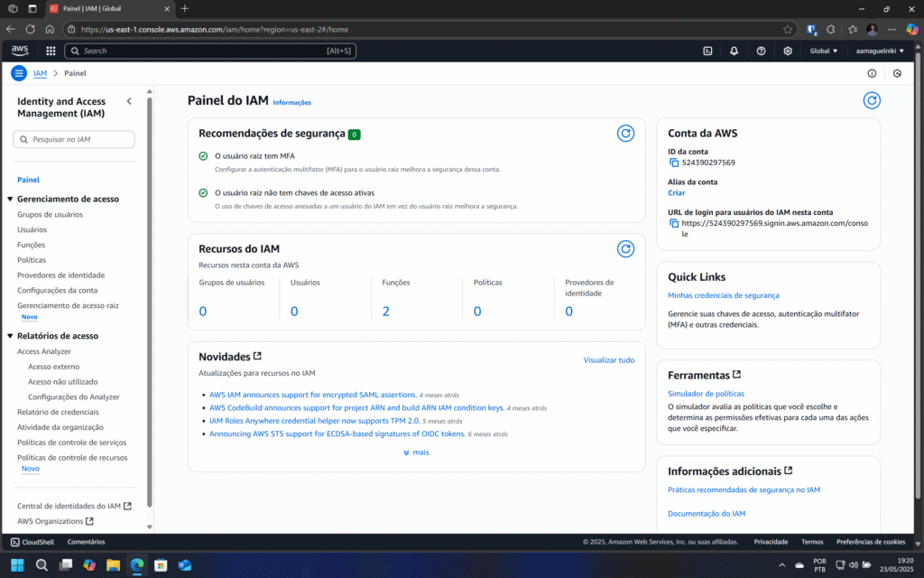
Task: Copy the IAM users sign-in URL
Action: [x=673, y=224]
